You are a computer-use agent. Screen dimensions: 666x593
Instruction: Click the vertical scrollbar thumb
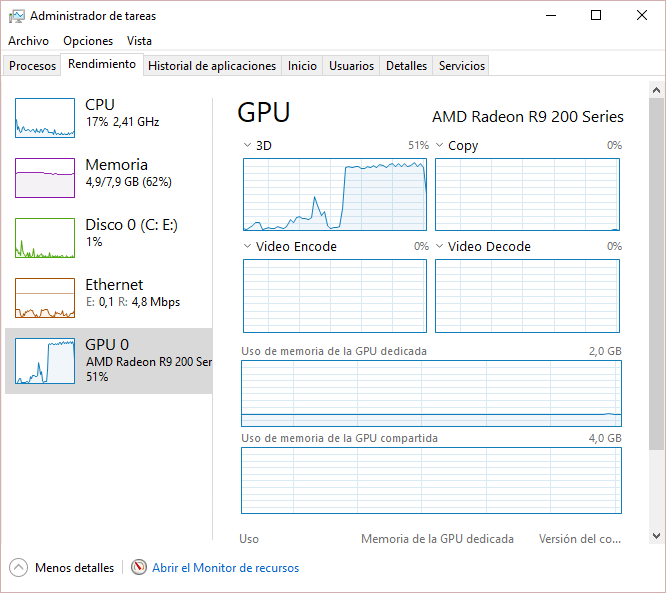coord(656,274)
